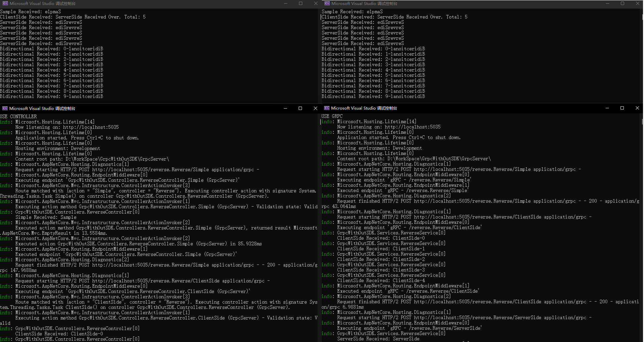Click 'Hosting environment: Development' in USE CONTROLLER console
The height and width of the screenshot is (342, 644).
[x=58, y=148]
